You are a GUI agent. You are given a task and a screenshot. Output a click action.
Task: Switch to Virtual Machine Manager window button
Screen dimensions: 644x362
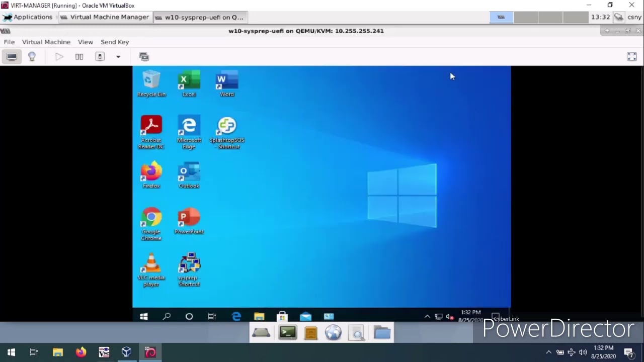coord(105,17)
